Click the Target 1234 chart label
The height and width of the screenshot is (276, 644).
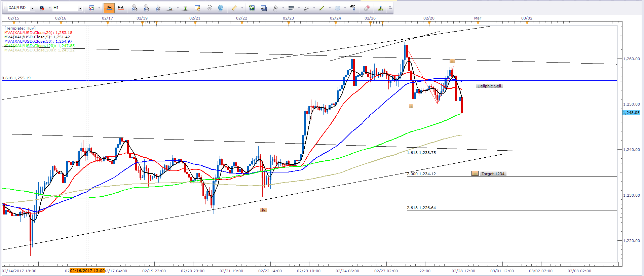click(493, 174)
